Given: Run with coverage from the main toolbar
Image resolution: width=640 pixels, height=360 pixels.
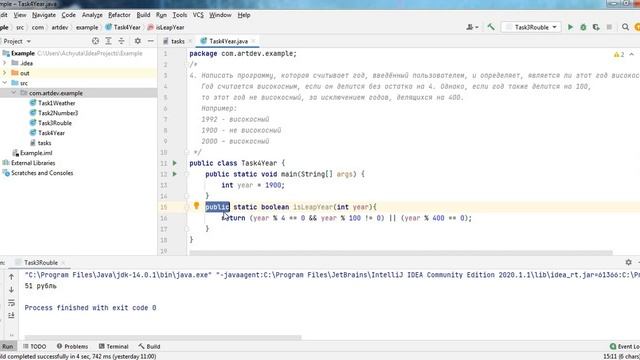Looking at the screenshot, I should click(596, 27).
